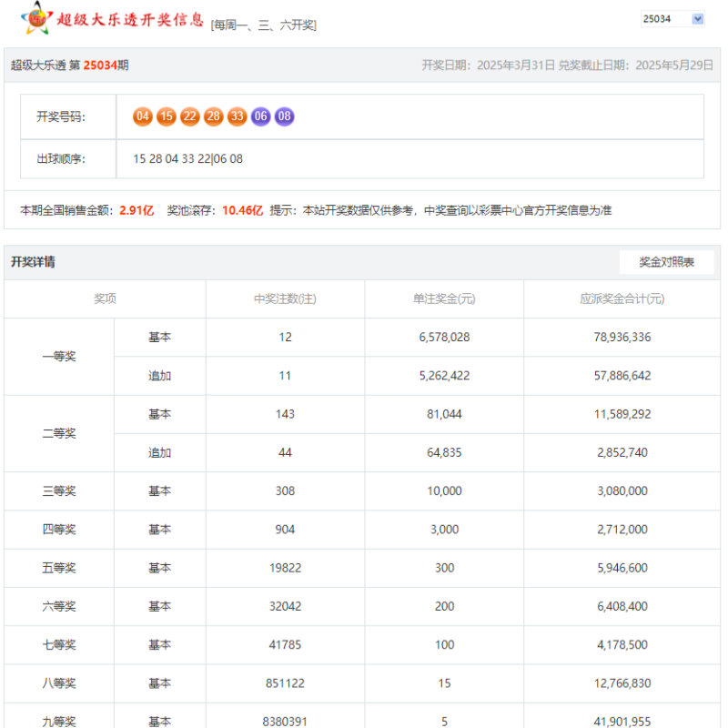
Task: Click the purple ball numbered 06
Action: pos(261,116)
